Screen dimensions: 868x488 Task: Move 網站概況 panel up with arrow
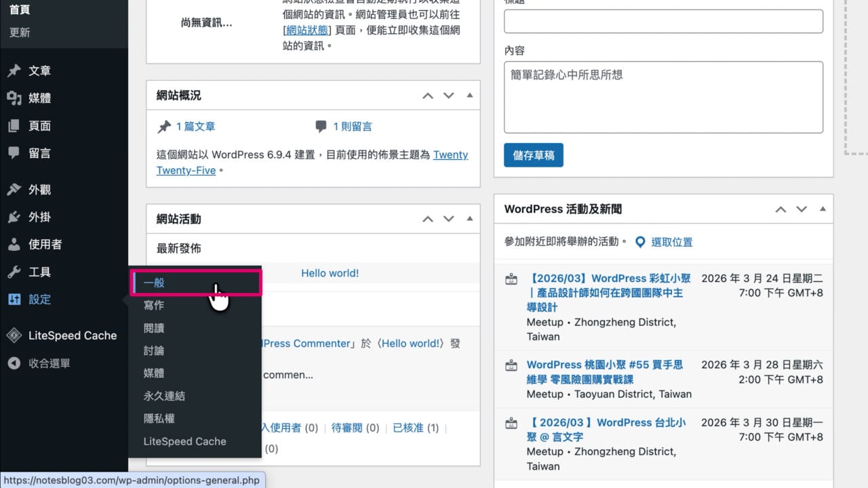pyautogui.click(x=428, y=96)
